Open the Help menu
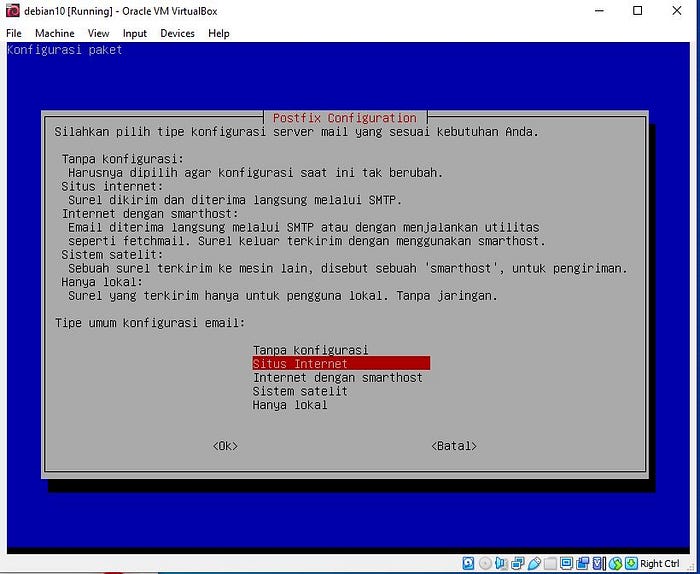 point(219,33)
